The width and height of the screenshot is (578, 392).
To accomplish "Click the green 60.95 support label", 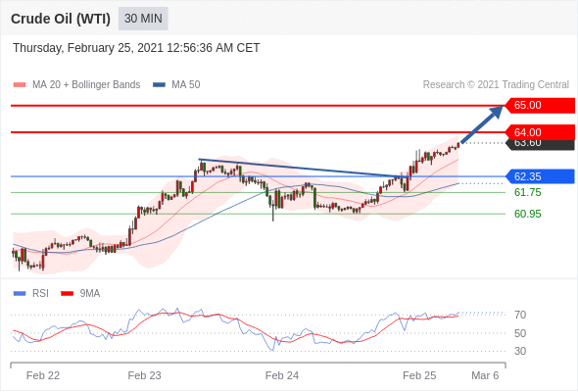I will tap(527, 214).
